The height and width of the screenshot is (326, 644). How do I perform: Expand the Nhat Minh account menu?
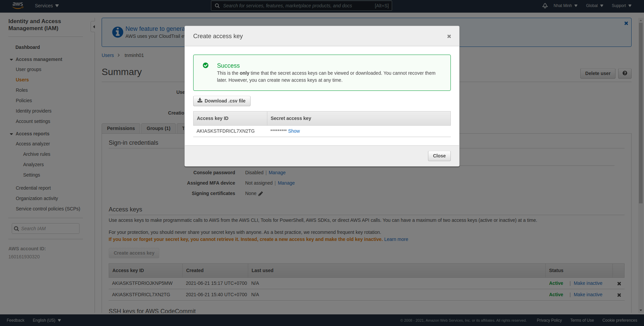click(x=565, y=6)
